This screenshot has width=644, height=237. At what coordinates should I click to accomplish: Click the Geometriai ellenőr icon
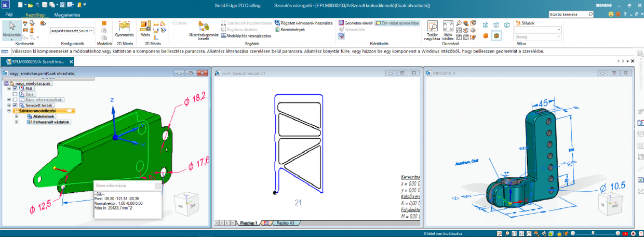pos(341,23)
